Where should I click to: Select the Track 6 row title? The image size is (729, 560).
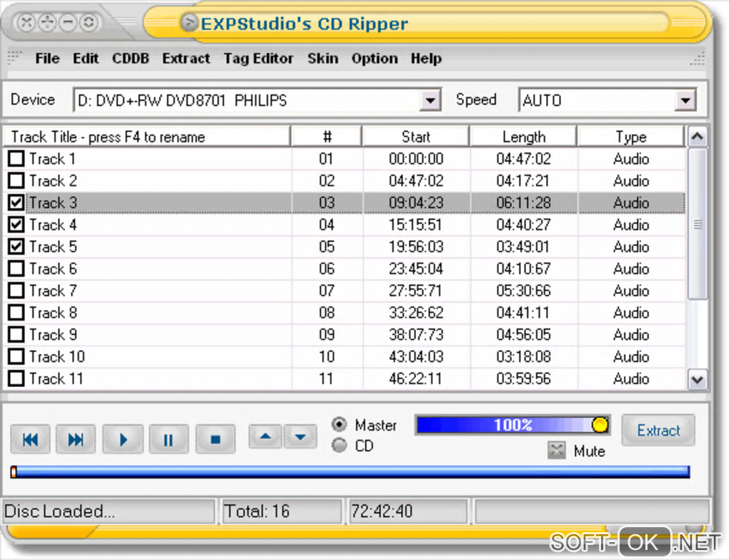tap(53, 269)
